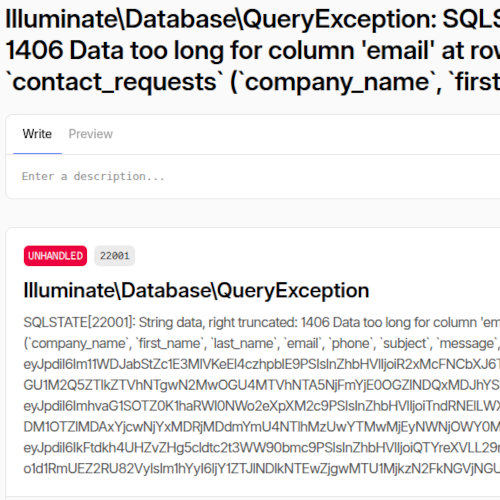Image resolution: width=500 pixels, height=500 pixels.
Task: Click the line starting with eyJpdiI6ImhvaG1SOTZ0
Action: [x=262, y=406]
